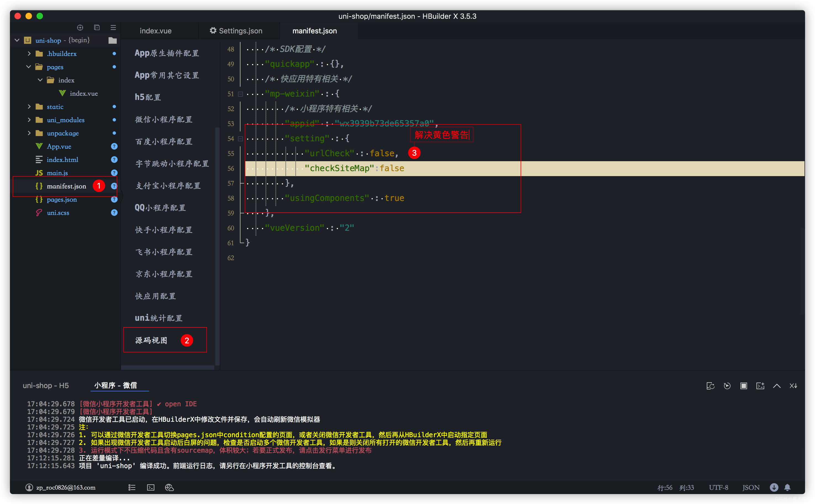Open the 支付宝小程序配置 section
Viewport: 815px width, 504px height.
pos(168,186)
